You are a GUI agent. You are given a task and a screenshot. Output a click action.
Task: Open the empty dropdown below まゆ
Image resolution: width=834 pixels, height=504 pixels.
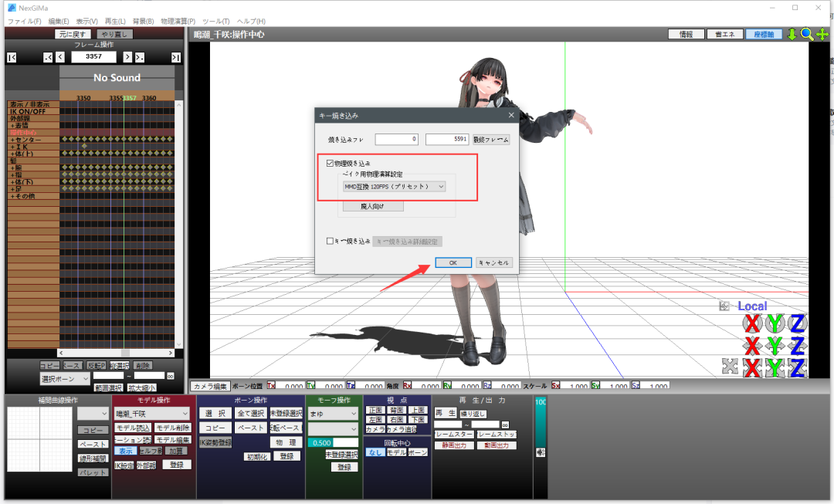(333, 428)
